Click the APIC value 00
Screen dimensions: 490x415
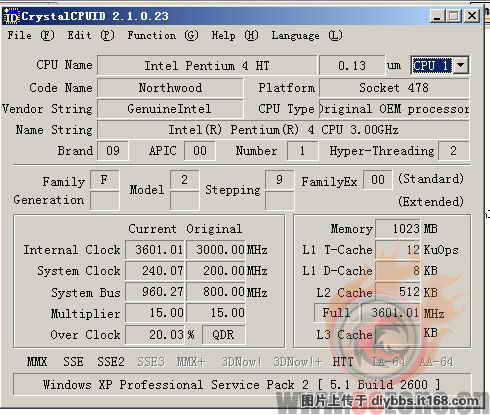[x=199, y=151]
